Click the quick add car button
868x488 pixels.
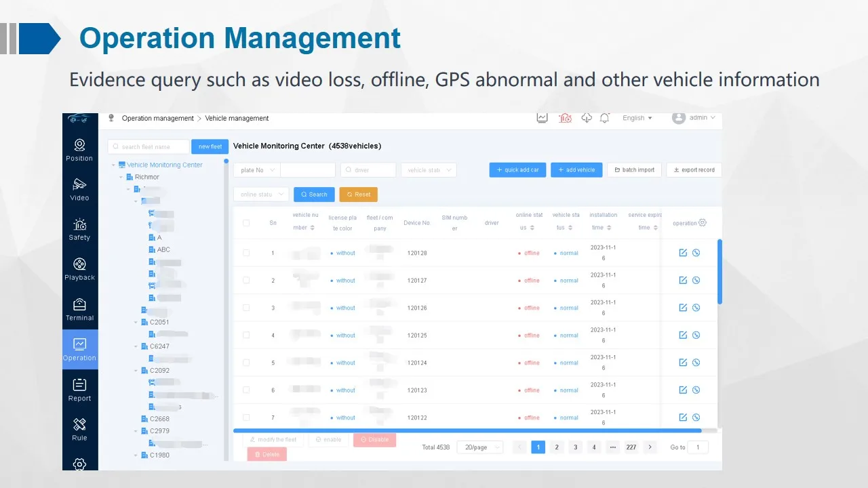tap(518, 170)
